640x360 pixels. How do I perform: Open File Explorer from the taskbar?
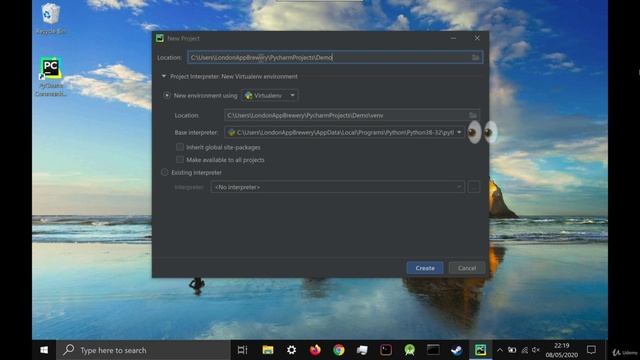[x=268, y=350]
